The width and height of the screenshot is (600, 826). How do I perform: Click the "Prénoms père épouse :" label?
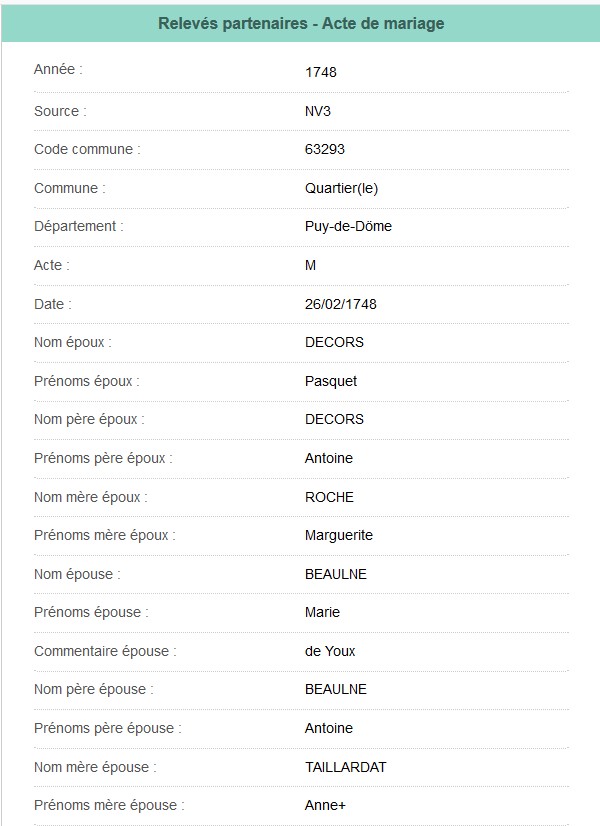point(107,728)
